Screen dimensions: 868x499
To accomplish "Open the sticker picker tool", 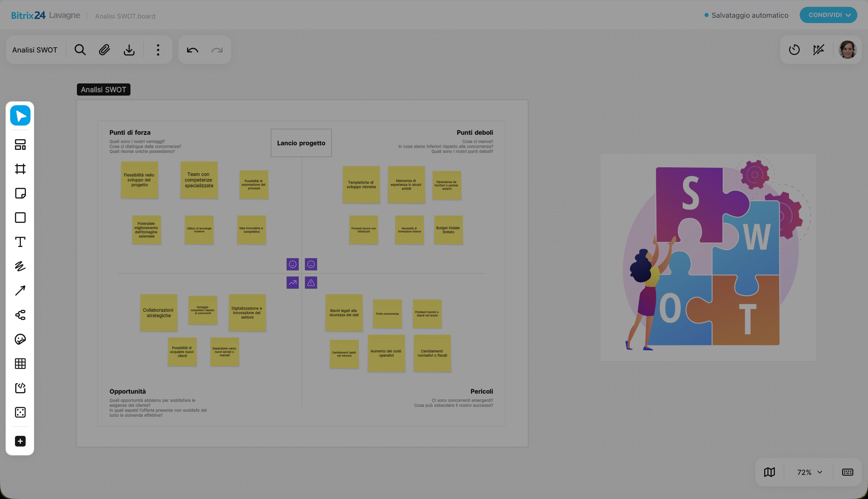I will [x=20, y=339].
